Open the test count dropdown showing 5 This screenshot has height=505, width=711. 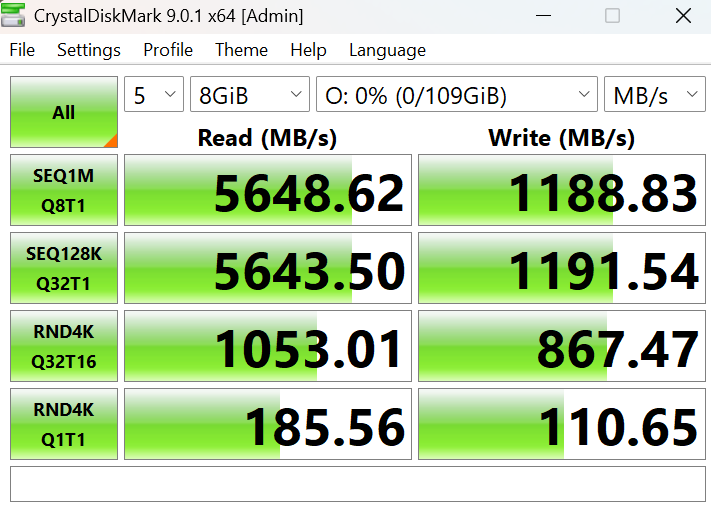(x=154, y=94)
